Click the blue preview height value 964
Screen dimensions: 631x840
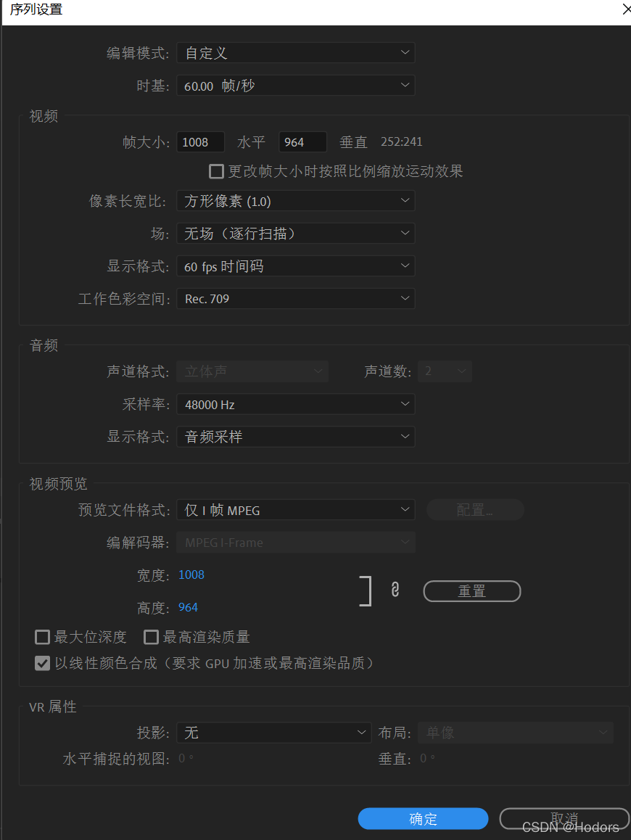tap(188, 607)
